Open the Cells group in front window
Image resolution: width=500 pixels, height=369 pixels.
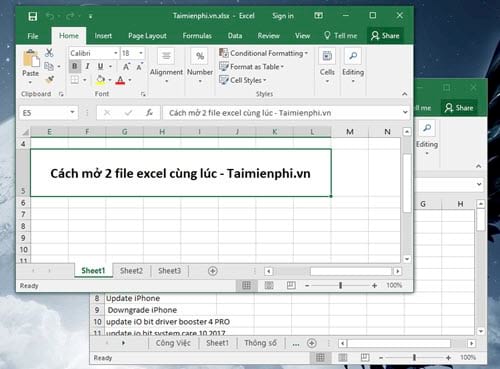[x=327, y=66]
